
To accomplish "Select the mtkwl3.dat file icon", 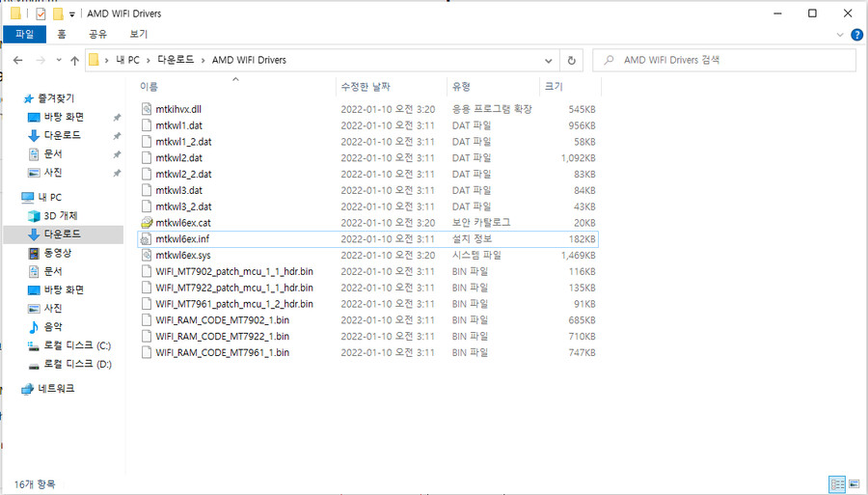I will click(x=147, y=190).
